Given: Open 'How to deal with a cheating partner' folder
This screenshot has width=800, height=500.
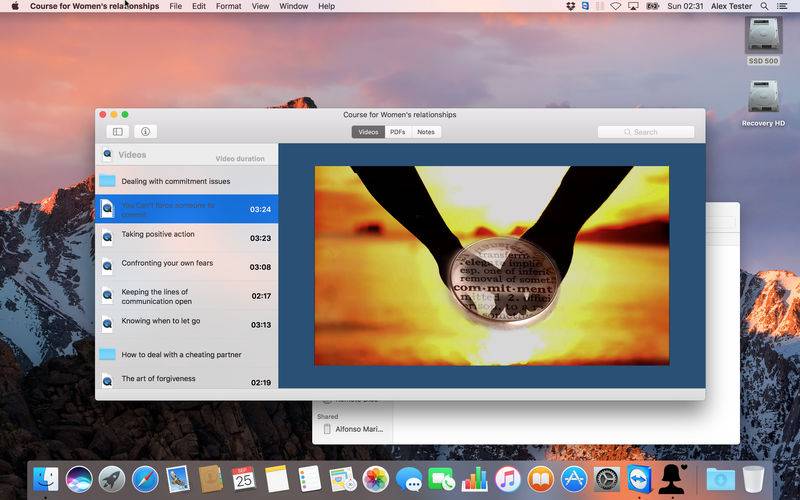Looking at the screenshot, I should [187, 355].
